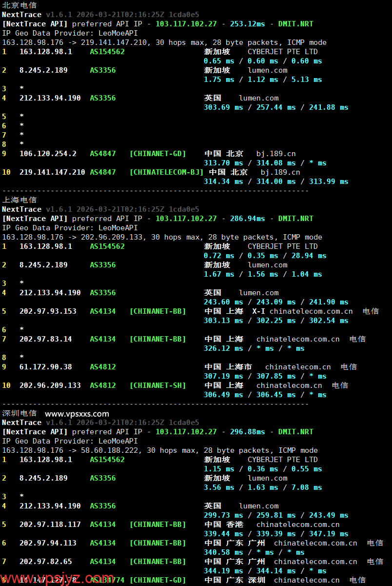Click IP address 202.97.83.14
Viewport: 392px width, 586px height.
[x=46, y=339]
